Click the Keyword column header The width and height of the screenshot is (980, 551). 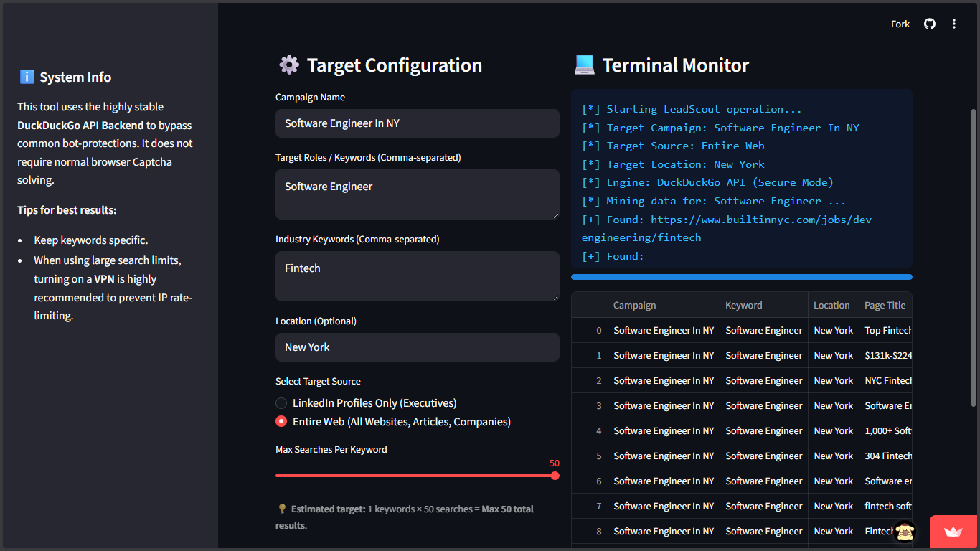point(764,305)
